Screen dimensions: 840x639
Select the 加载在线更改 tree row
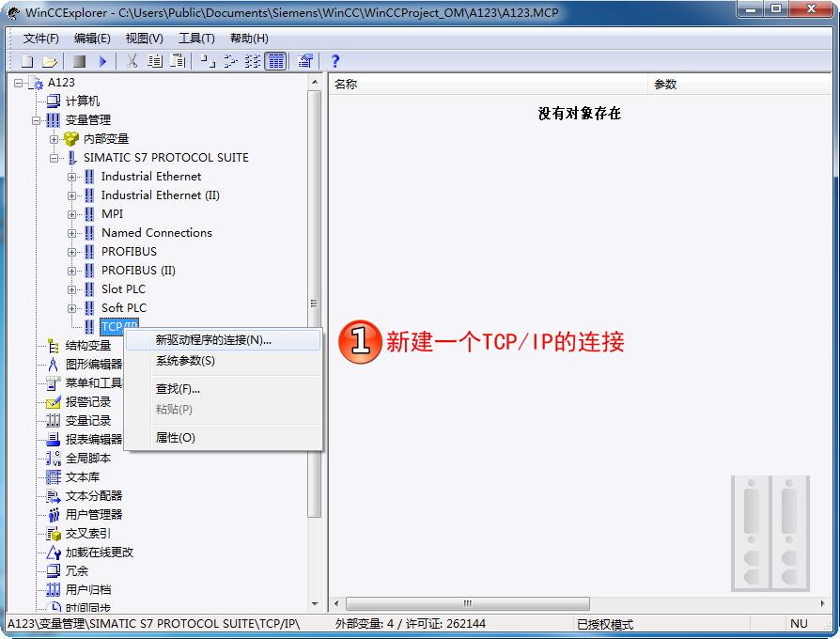tap(99, 553)
